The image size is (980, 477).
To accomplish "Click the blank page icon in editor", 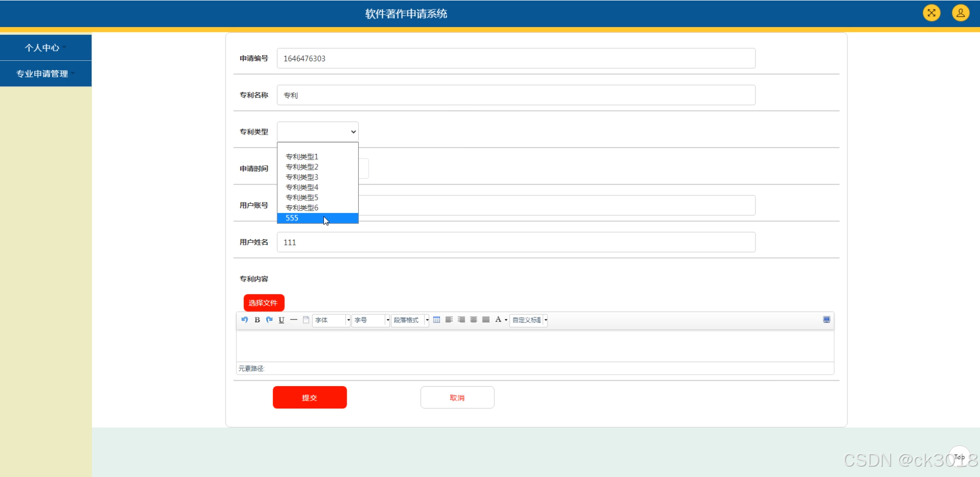I will [x=306, y=320].
